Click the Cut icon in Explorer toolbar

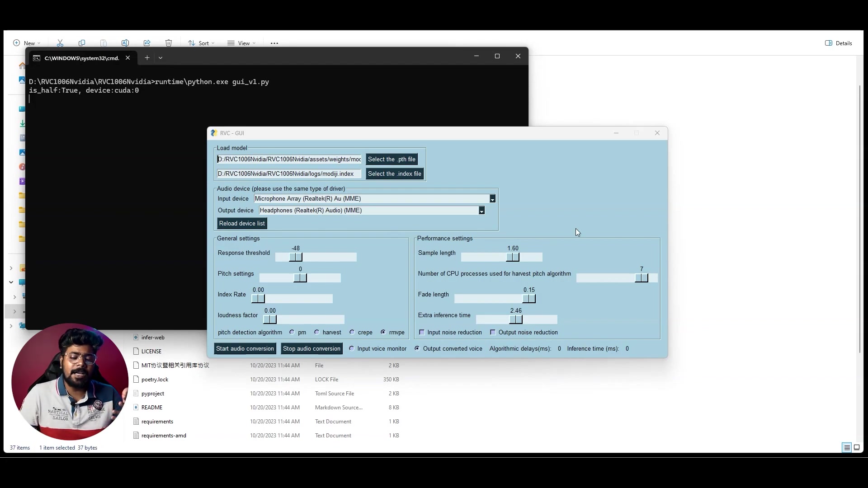(60, 43)
